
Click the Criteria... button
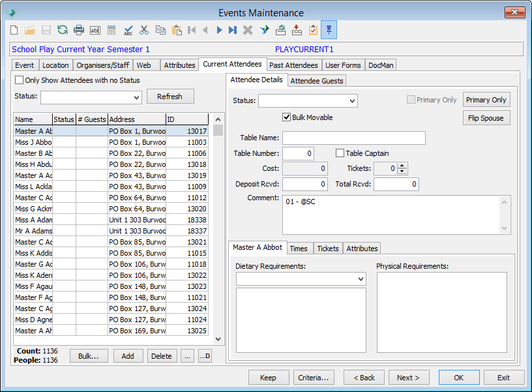pyautogui.click(x=314, y=378)
